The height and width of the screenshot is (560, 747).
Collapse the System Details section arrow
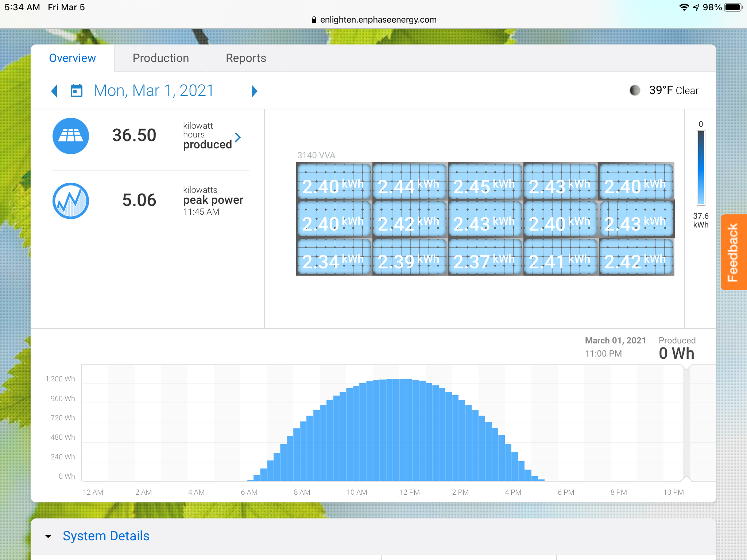[x=48, y=536]
